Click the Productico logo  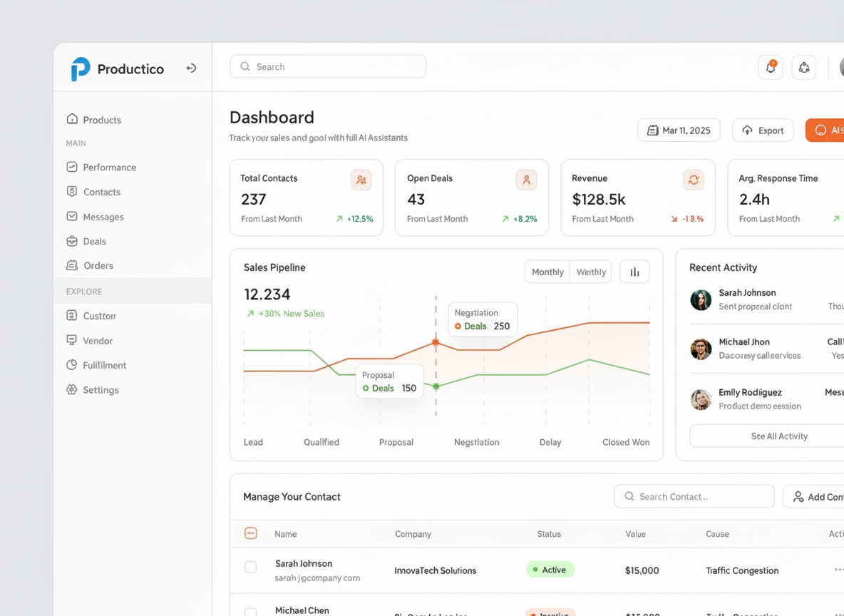(81, 69)
